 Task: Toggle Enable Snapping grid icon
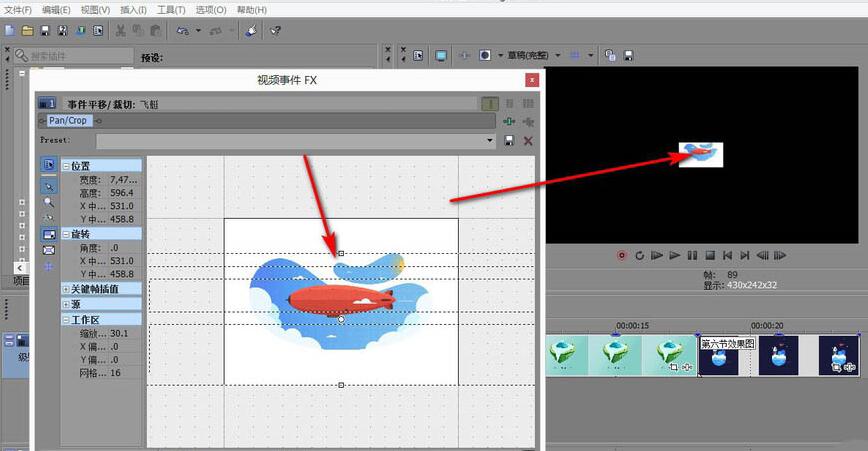pos(49,267)
